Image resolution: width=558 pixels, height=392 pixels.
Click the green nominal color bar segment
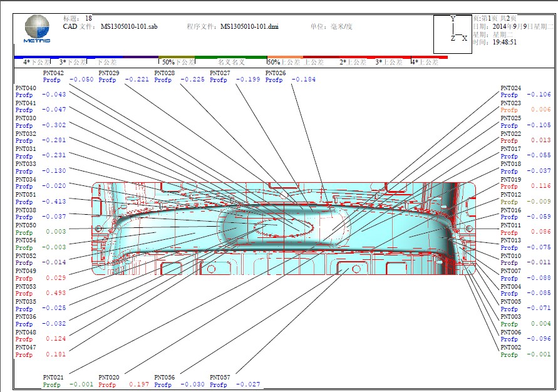click(x=231, y=58)
